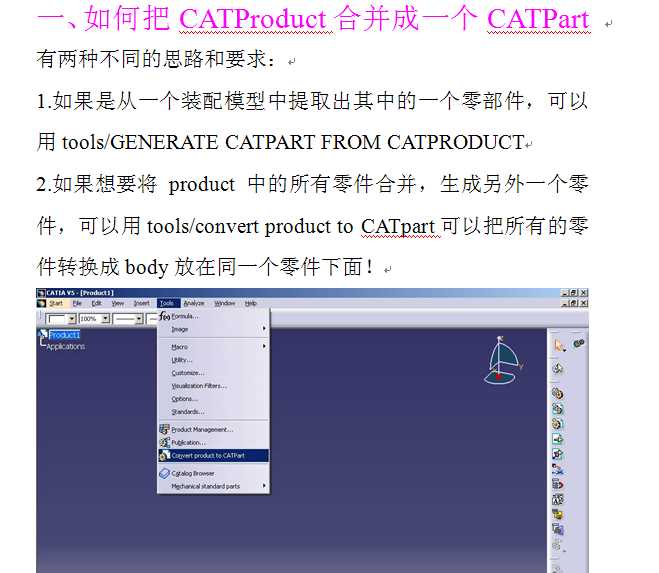The height and width of the screenshot is (573, 659).
Task: Click the heading word CATPart
Action: coord(538,20)
